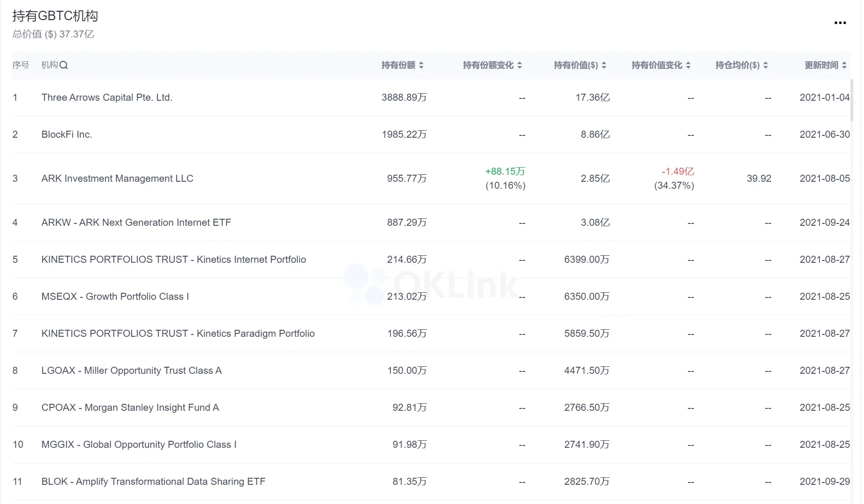Click ARKW - ARK Next Generation Internet ETF
Viewport: 864px width, 504px height.
click(136, 222)
